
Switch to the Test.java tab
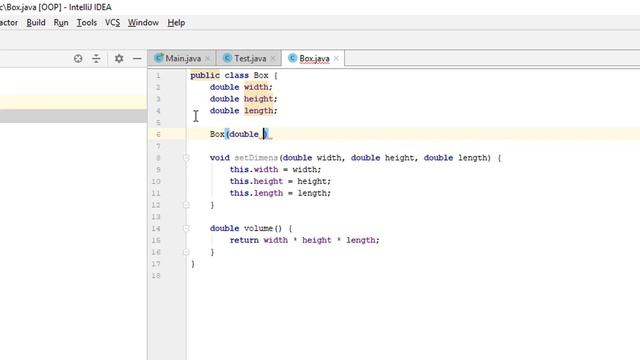(x=250, y=58)
